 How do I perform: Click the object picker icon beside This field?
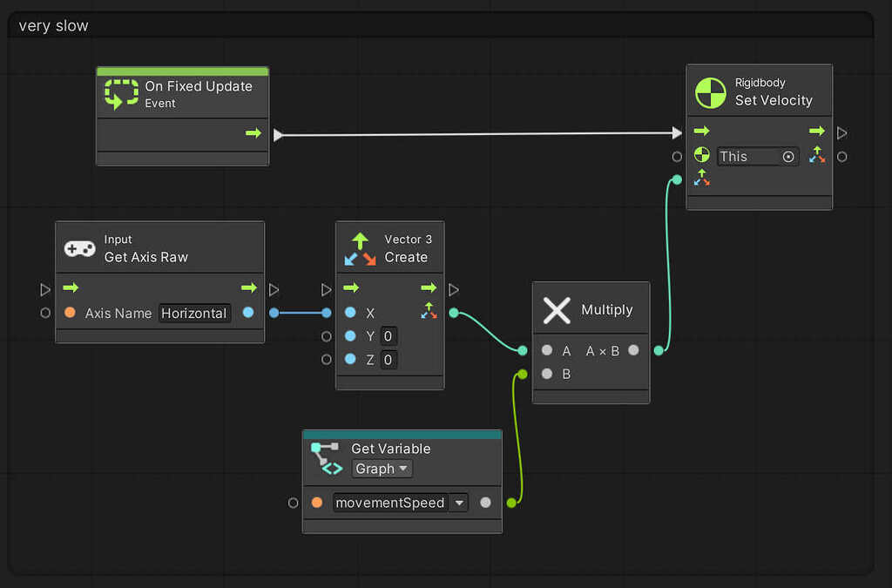coord(788,156)
